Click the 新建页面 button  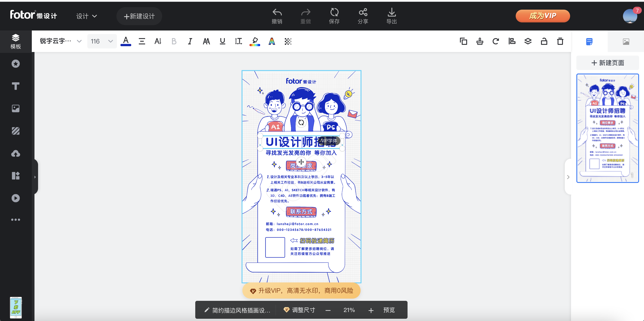point(608,63)
